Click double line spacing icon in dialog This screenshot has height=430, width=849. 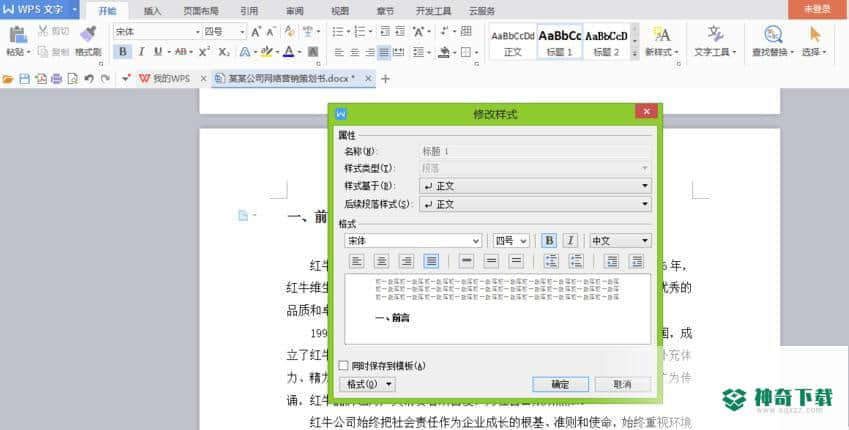pyautogui.click(x=516, y=262)
